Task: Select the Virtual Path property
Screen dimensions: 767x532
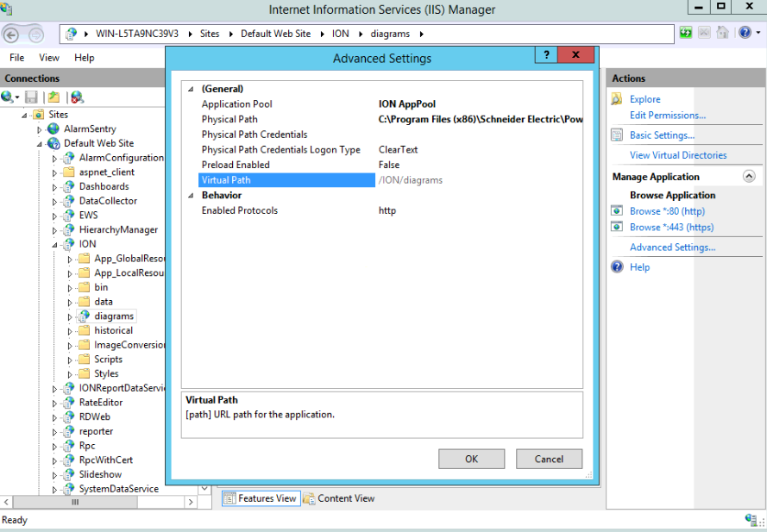Action: click(x=382, y=180)
